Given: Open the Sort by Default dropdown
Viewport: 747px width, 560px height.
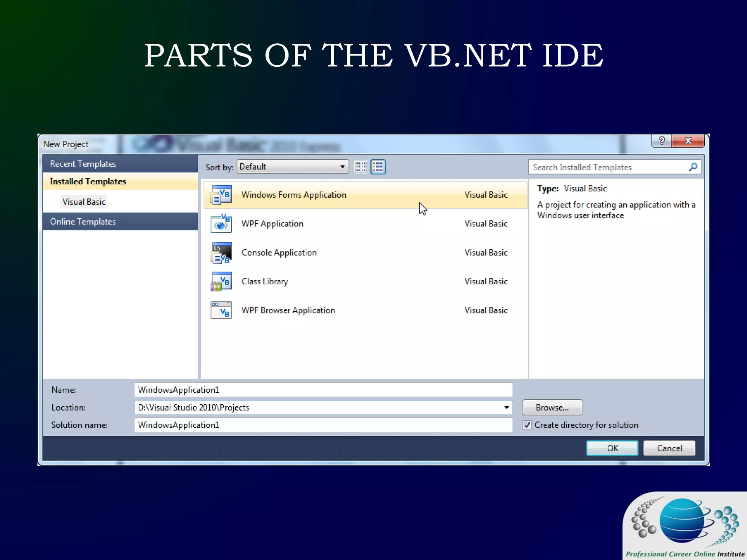Looking at the screenshot, I should coord(293,167).
